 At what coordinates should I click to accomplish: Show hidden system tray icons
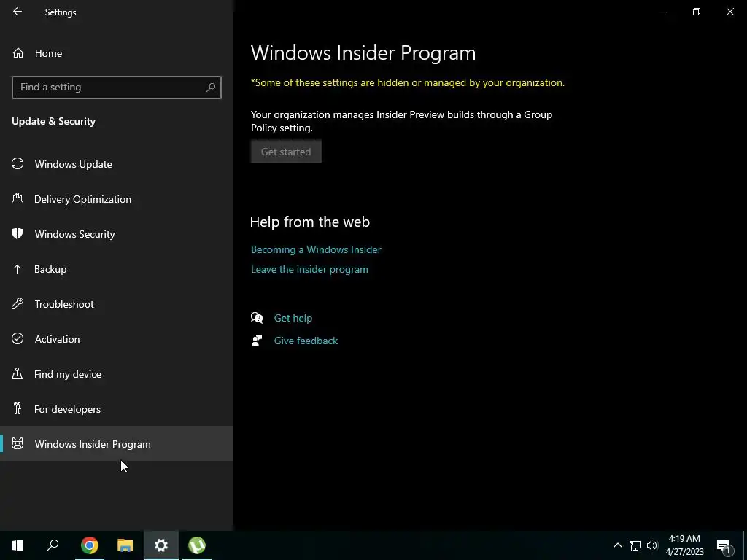tap(617, 545)
